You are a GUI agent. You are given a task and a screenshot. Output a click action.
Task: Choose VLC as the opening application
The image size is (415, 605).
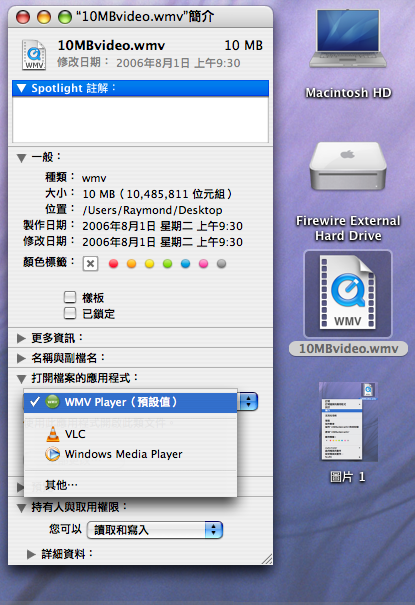[x=130, y=434]
